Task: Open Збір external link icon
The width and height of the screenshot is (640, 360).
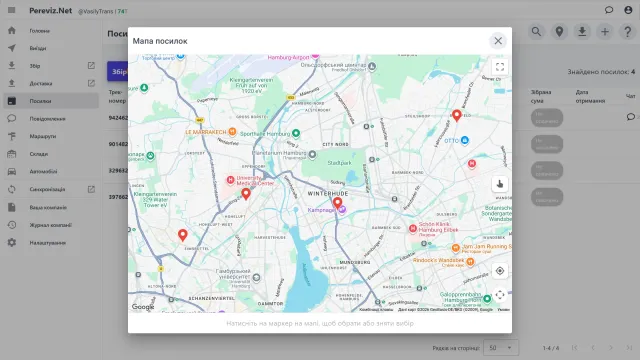Action: pos(91,65)
